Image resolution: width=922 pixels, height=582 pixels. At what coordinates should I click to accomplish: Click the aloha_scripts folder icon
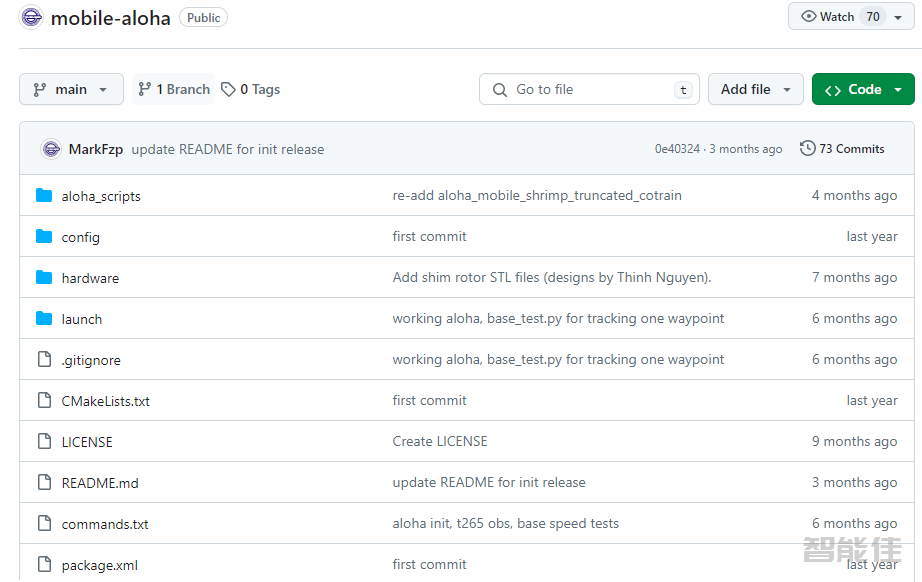coord(44,195)
